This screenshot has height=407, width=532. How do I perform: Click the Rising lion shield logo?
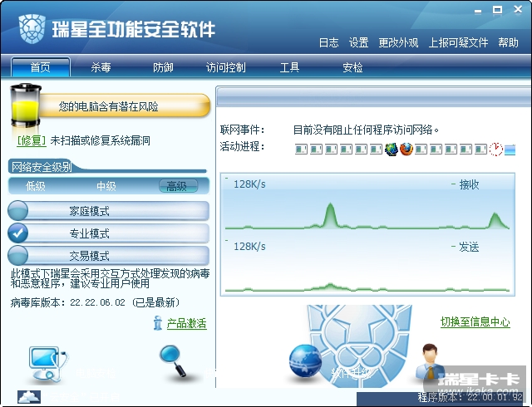coord(32,30)
